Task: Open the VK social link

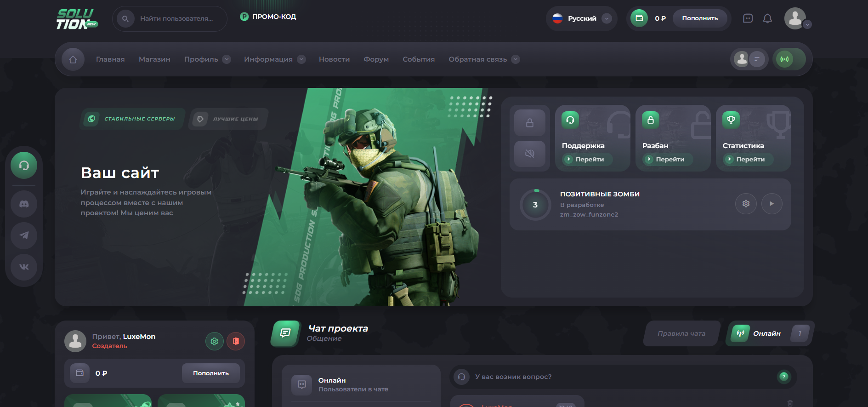Action: pos(24,267)
